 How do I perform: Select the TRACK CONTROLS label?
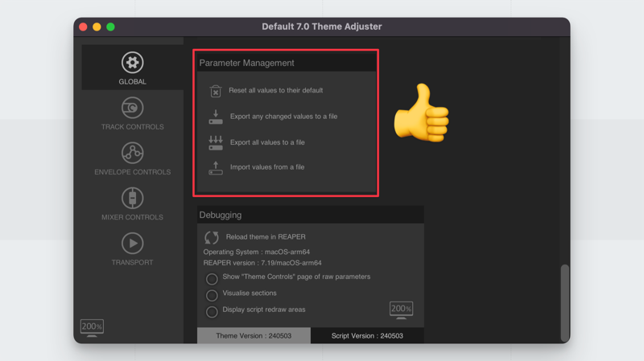click(x=132, y=127)
